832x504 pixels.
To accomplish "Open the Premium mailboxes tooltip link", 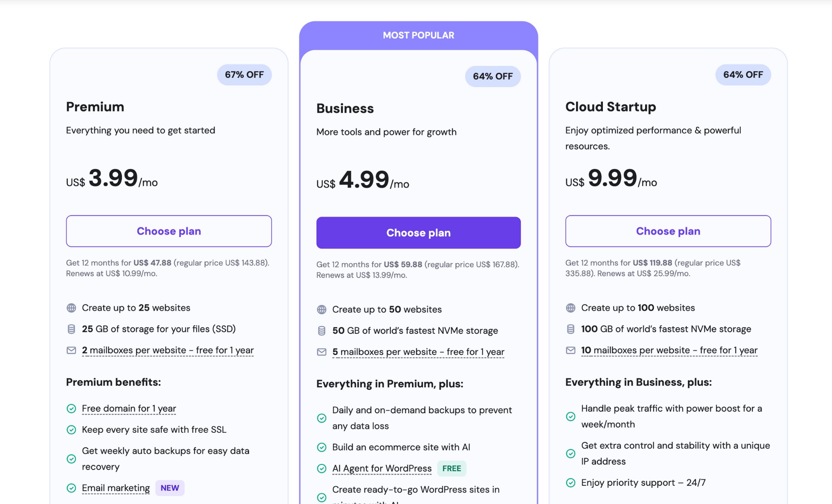I will pyautogui.click(x=168, y=350).
